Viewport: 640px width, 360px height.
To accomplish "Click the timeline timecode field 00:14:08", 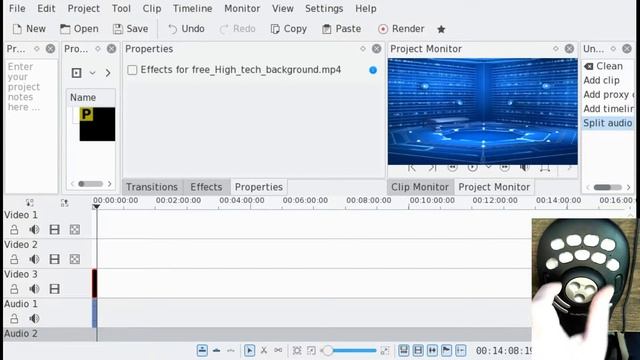I will [504, 351].
